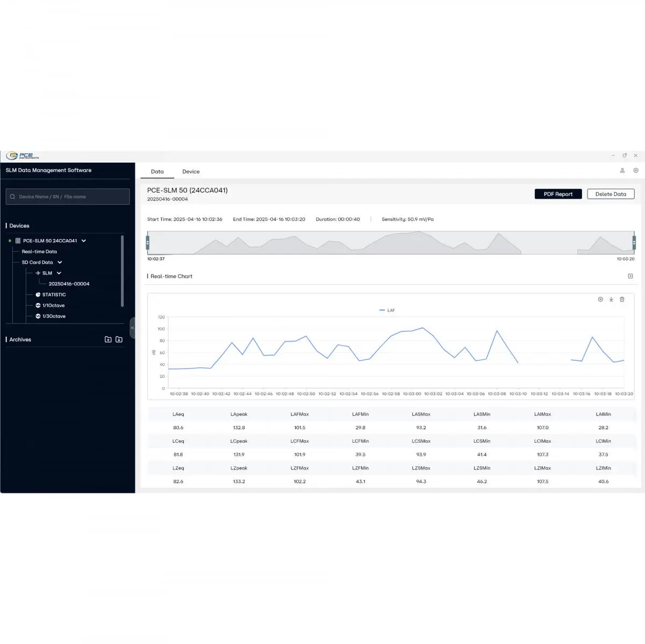Download the real-time chart image

pyautogui.click(x=611, y=299)
